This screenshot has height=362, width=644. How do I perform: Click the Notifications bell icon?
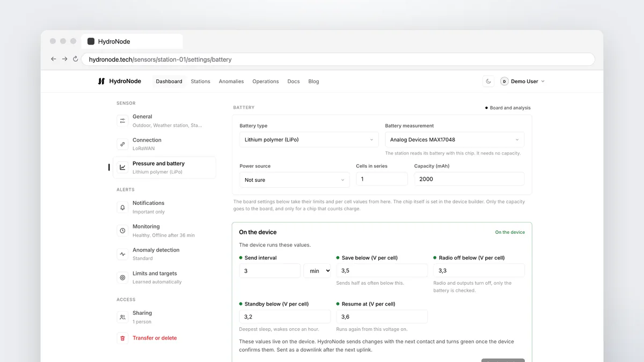tap(122, 207)
